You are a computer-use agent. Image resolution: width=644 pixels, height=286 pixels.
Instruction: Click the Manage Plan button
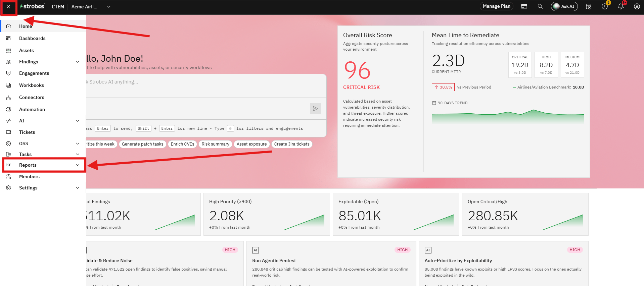coord(496,6)
